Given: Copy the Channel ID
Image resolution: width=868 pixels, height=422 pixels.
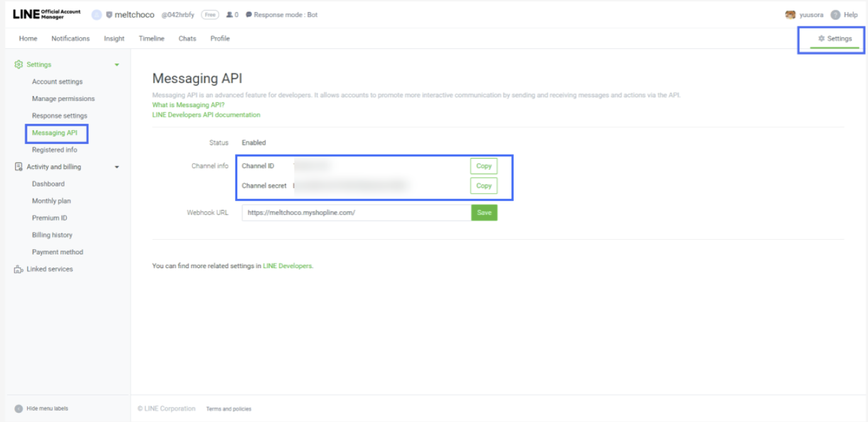Looking at the screenshot, I should pos(484,166).
